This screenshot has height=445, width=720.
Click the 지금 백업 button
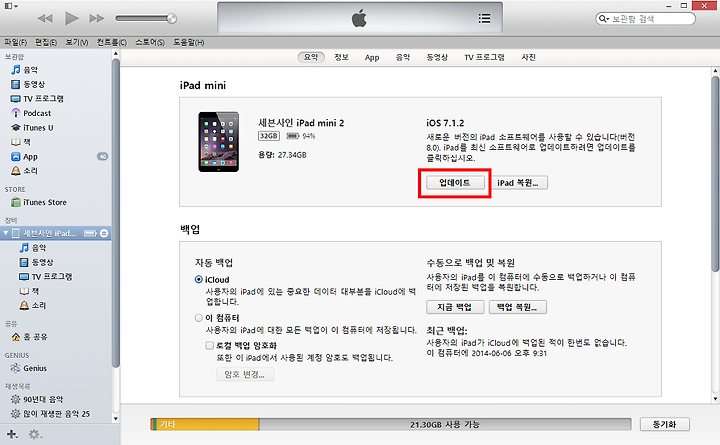click(x=455, y=307)
